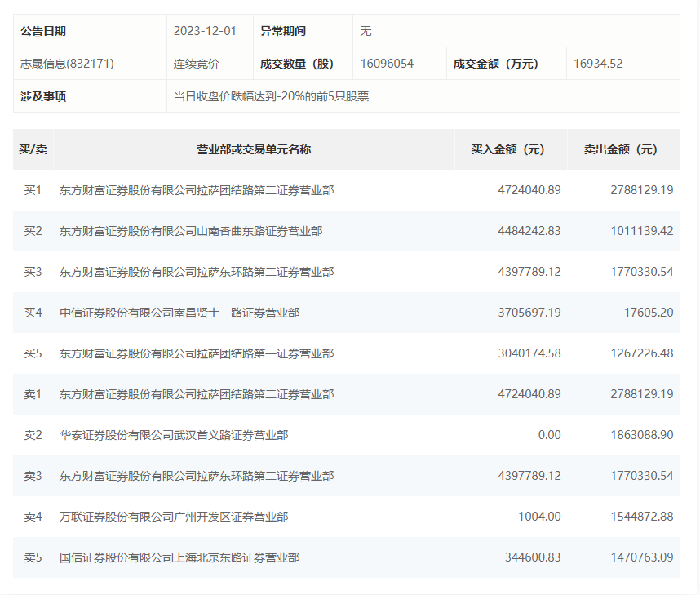Select the 买5 row label
Screen dimensions: 700x595
[x=33, y=353]
